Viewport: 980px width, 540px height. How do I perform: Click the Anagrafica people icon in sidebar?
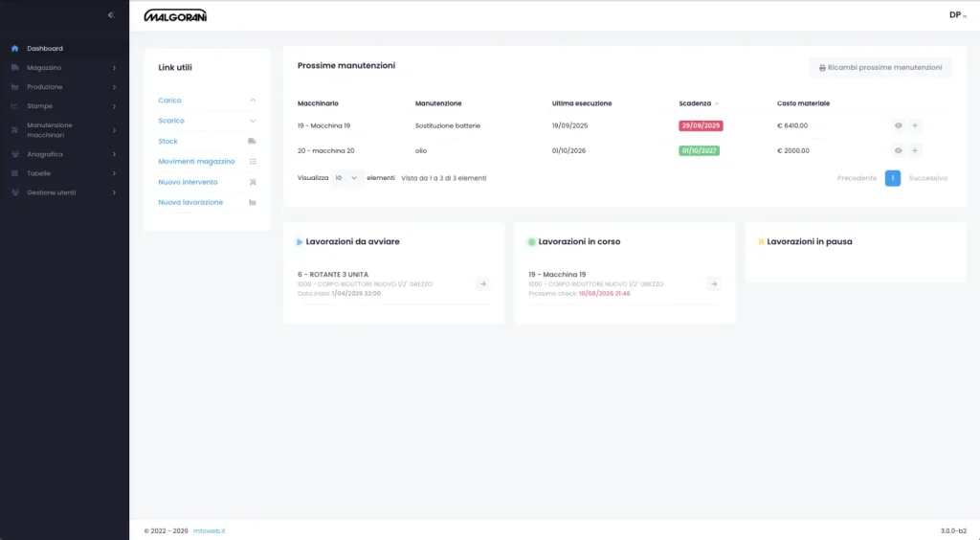(x=15, y=154)
